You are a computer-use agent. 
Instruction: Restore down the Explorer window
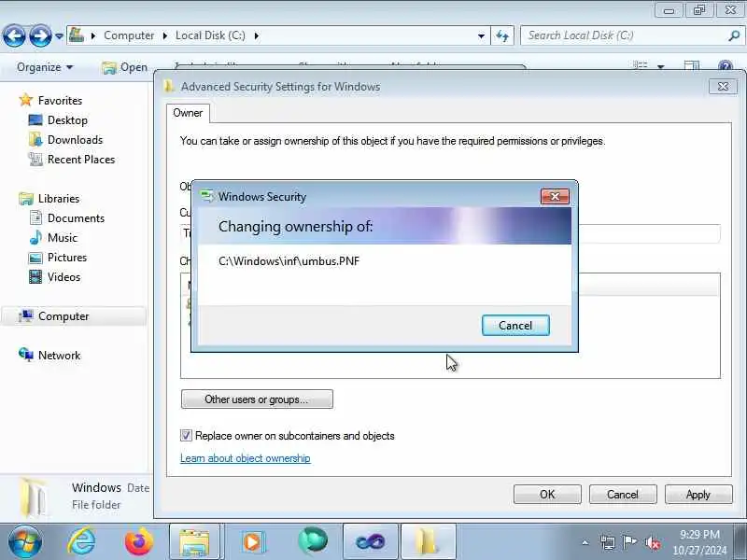[x=698, y=10]
